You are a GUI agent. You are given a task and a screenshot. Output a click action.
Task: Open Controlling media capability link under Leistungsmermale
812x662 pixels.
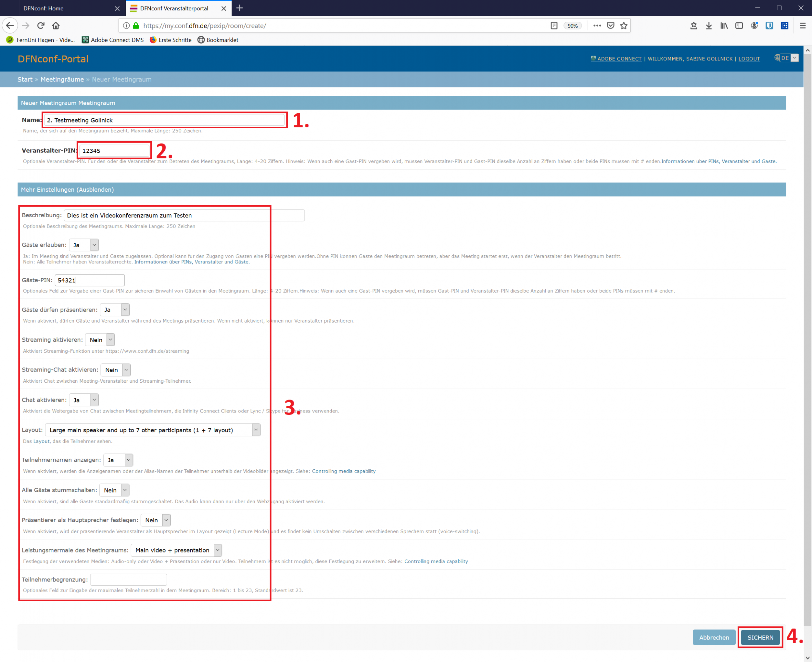point(436,561)
